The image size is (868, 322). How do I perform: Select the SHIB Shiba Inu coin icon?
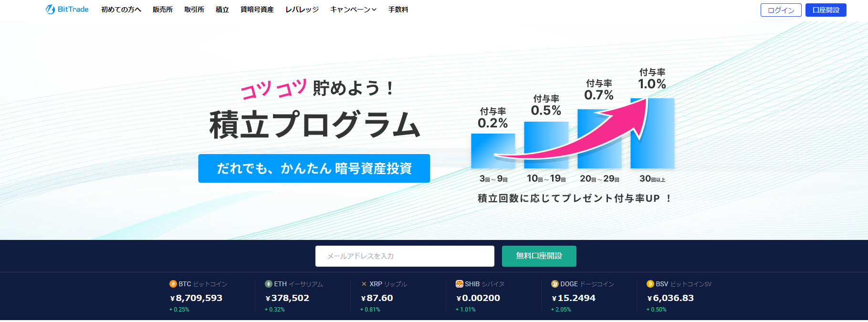(x=460, y=284)
